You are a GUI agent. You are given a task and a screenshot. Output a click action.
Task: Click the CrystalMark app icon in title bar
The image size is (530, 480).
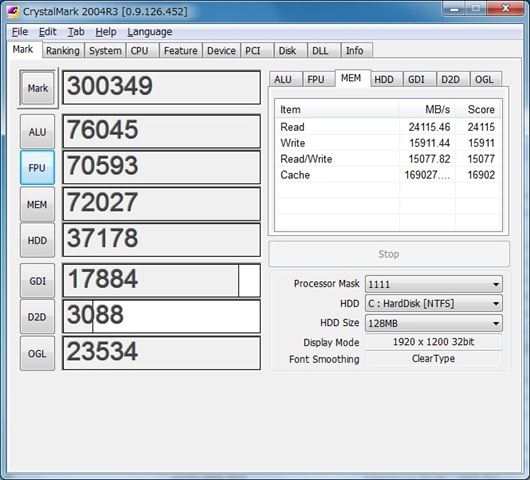[x=13, y=11]
